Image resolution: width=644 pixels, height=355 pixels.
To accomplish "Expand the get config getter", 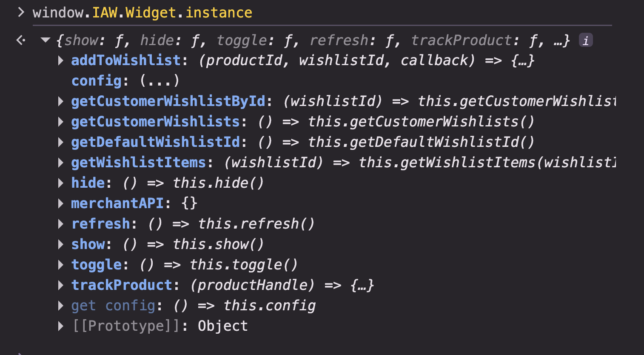I will pyautogui.click(x=61, y=306).
